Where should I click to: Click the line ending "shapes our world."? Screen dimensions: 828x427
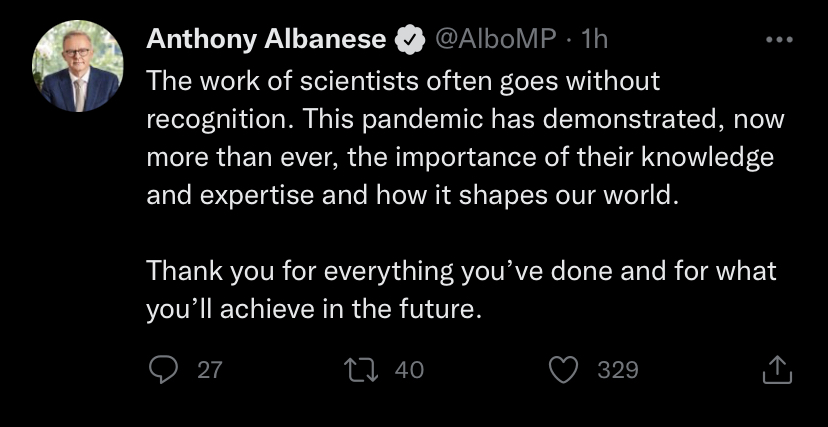tap(412, 195)
